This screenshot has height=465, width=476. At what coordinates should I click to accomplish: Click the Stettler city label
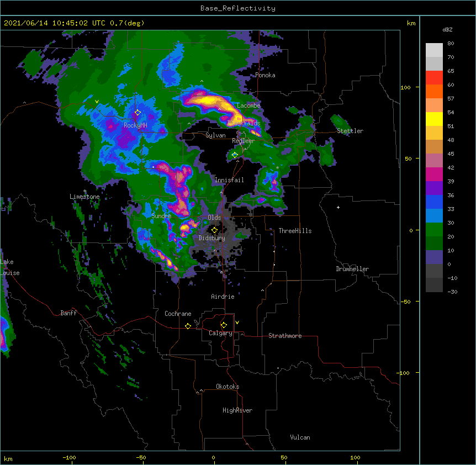click(350, 131)
